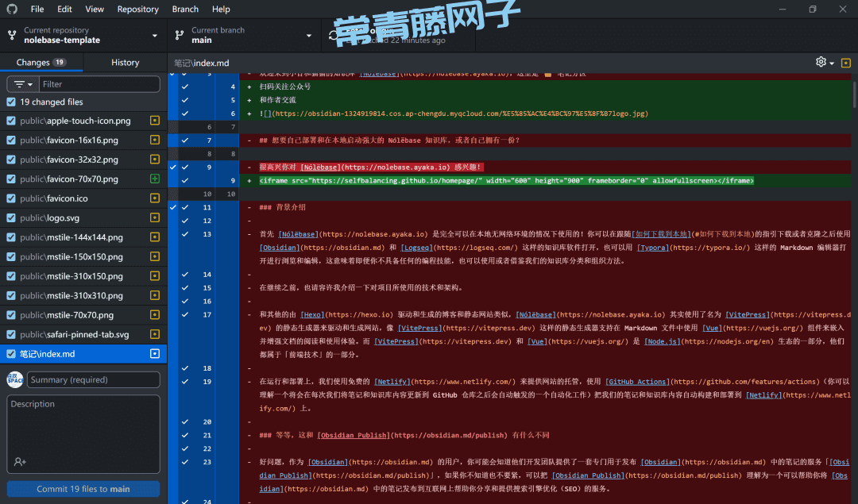Open the View menu

(94, 9)
